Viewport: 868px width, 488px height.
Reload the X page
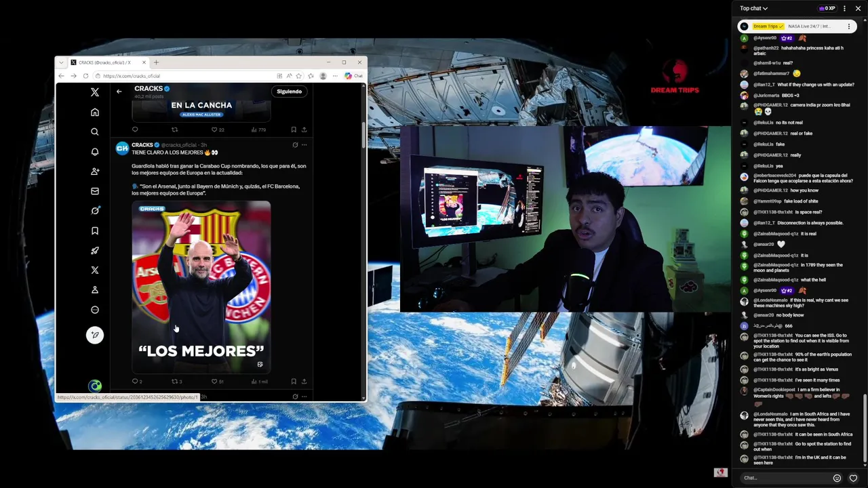[85, 76]
